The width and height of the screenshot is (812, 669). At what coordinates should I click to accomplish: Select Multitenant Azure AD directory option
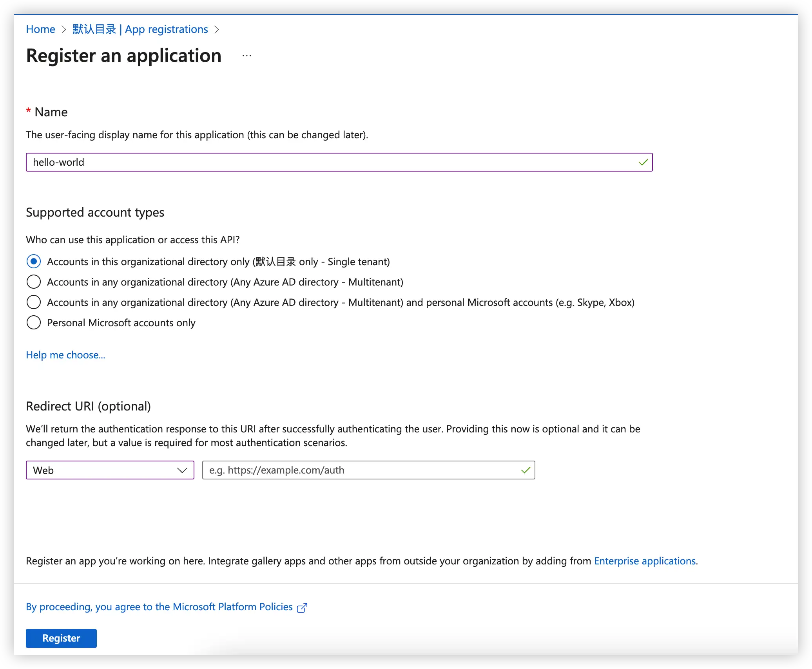(x=34, y=282)
